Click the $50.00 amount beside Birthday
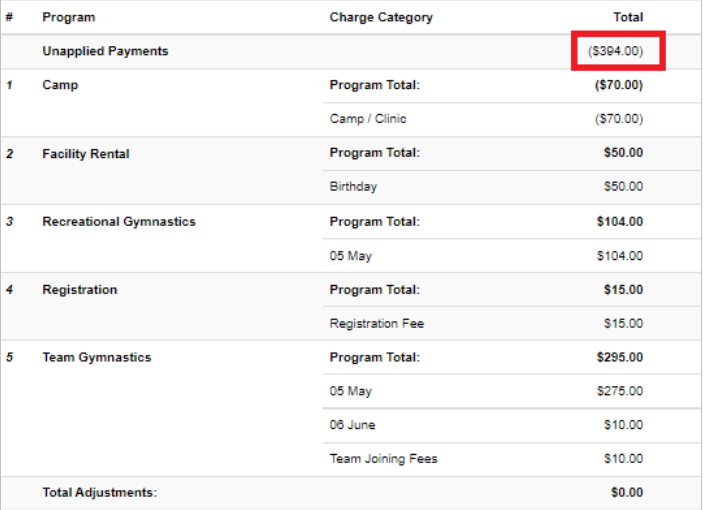Viewport: 704px width, 510px height. pyautogui.click(x=624, y=186)
